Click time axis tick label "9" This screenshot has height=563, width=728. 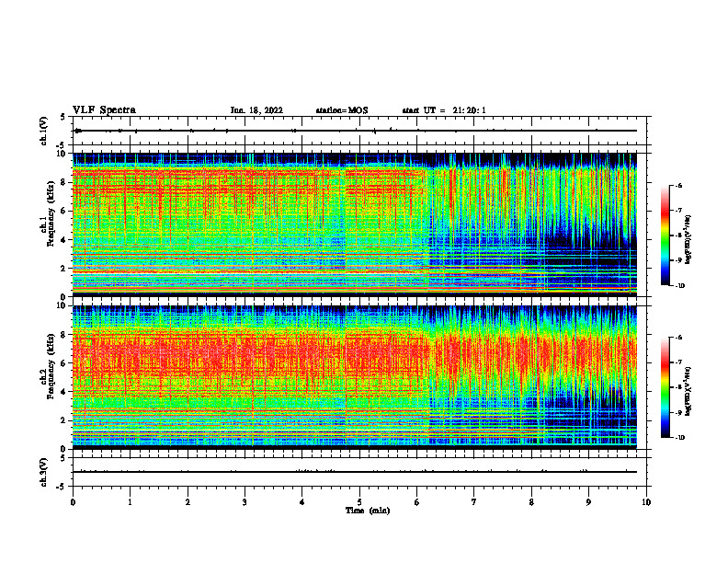click(588, 502)
